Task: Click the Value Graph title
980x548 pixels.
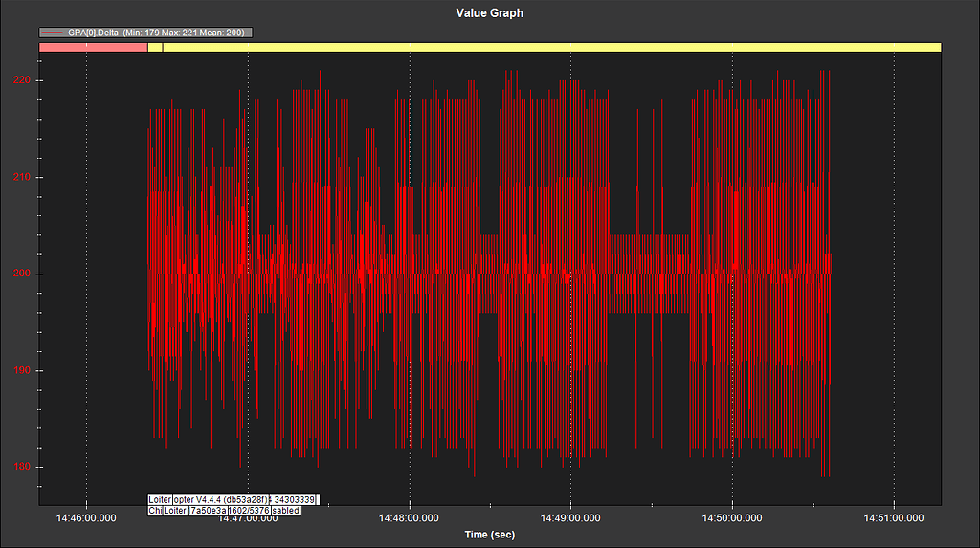Action: coord(489,13)
